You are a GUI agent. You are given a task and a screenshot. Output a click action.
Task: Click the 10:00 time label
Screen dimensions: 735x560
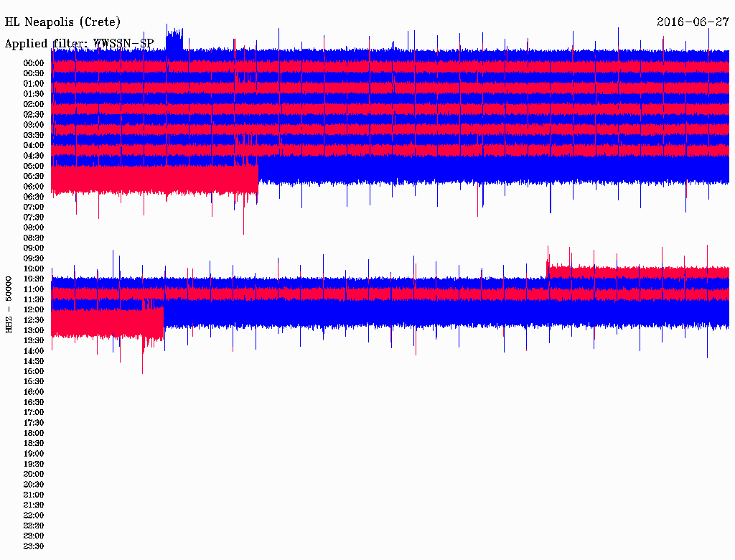[x=34, y=269]
